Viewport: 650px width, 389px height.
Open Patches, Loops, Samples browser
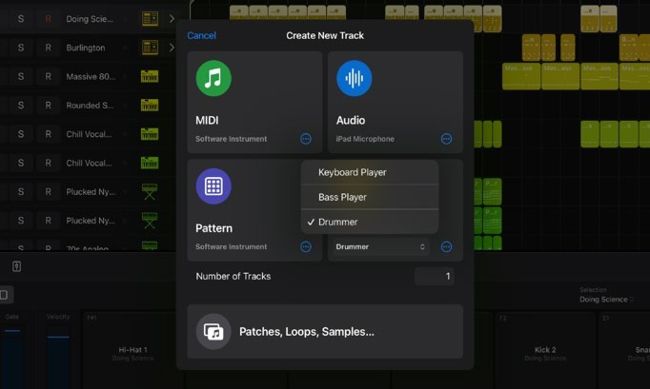[325, 331]
